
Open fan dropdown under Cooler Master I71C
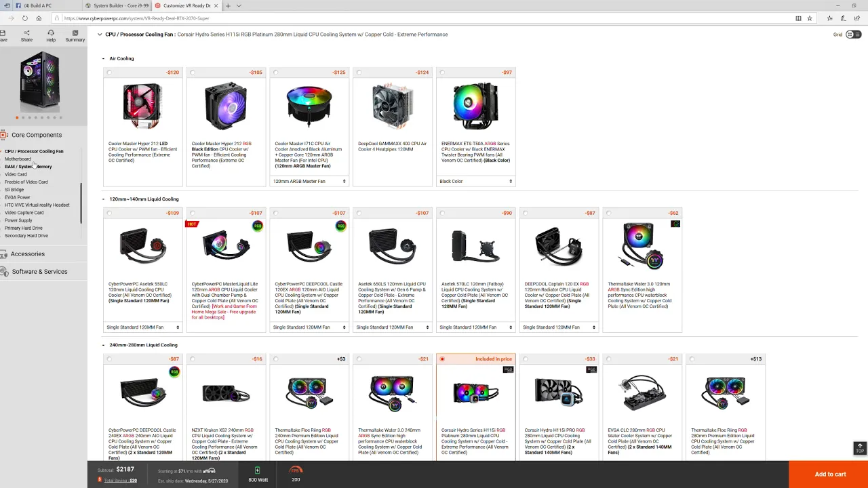pos(309,181)
